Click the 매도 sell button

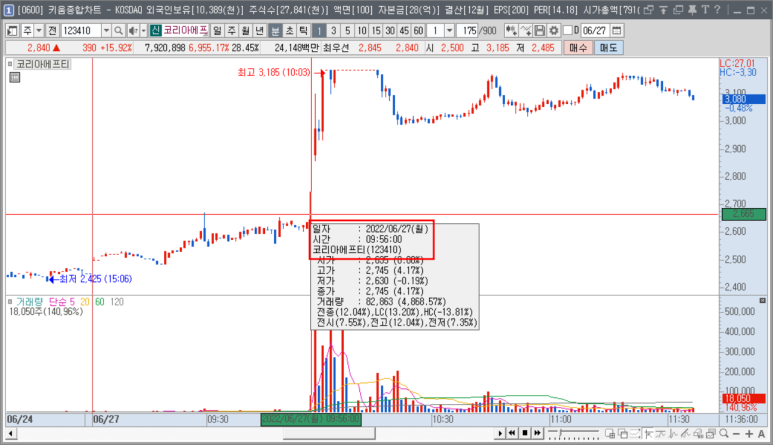(x=608, y=48)
